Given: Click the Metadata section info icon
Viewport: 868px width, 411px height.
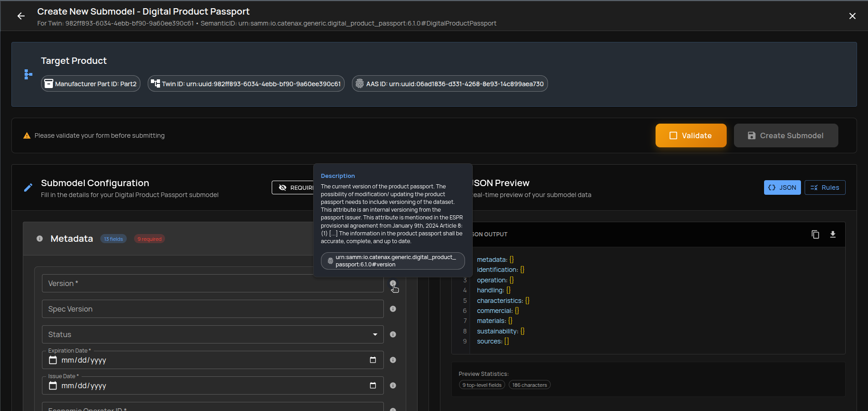Looking at the screenshot, I should [40, 239].
